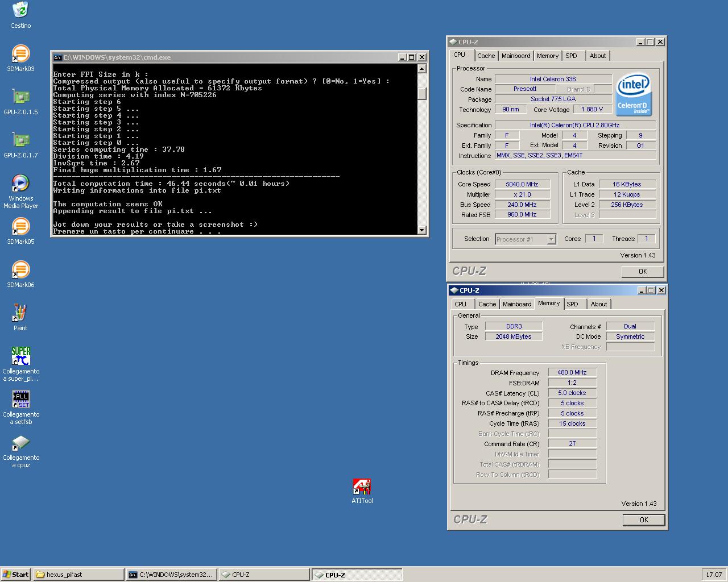Click cmd window scrollbar down arrow

422,230
